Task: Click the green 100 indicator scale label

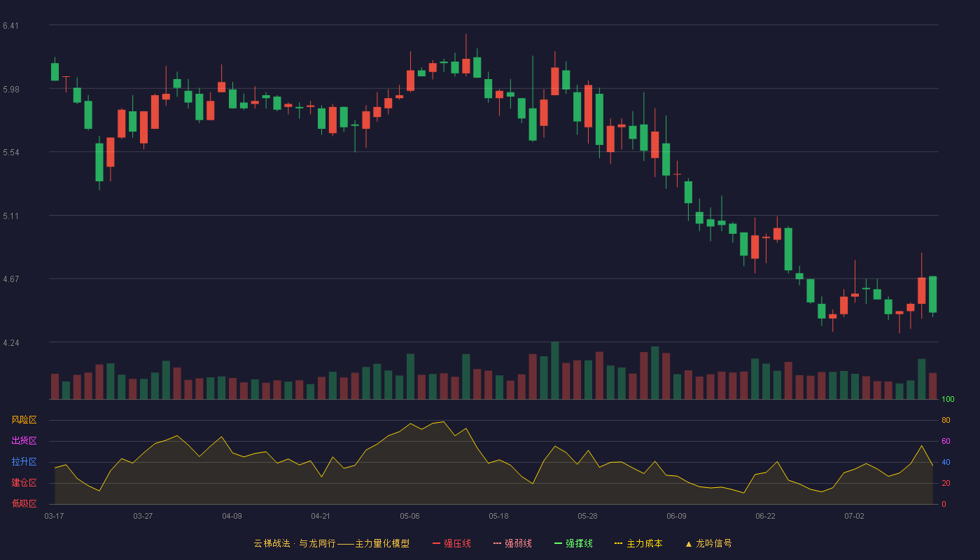Action: (948, 400)
